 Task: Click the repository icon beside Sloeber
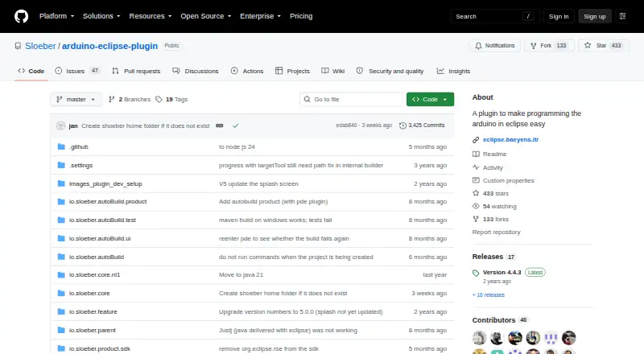pyautogui.click(x=18, y=46)
